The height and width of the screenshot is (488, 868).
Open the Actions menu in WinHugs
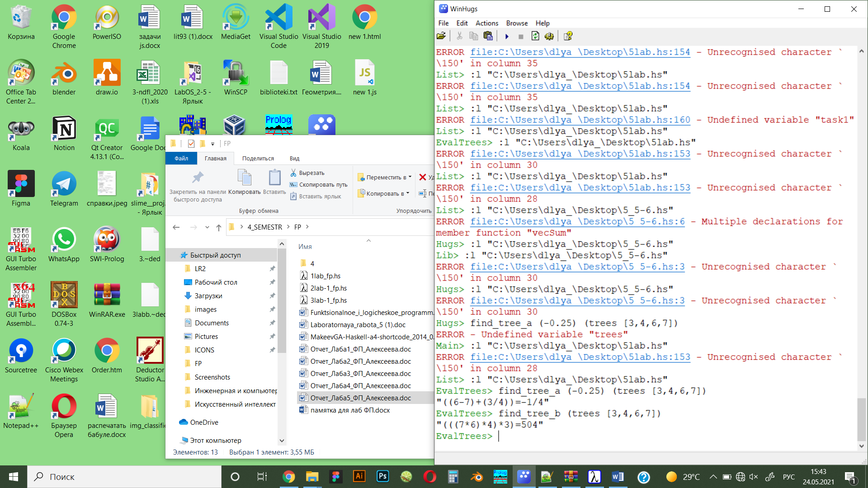point(487,23)
